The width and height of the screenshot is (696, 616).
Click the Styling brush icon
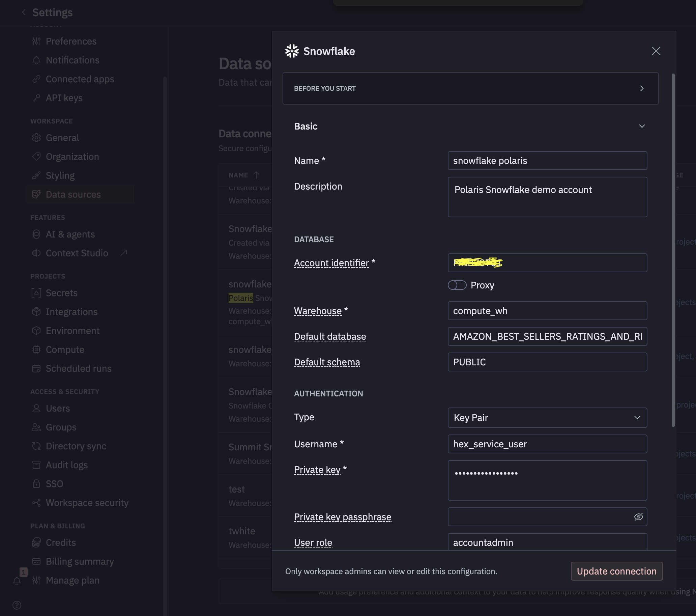click(36, 175)
